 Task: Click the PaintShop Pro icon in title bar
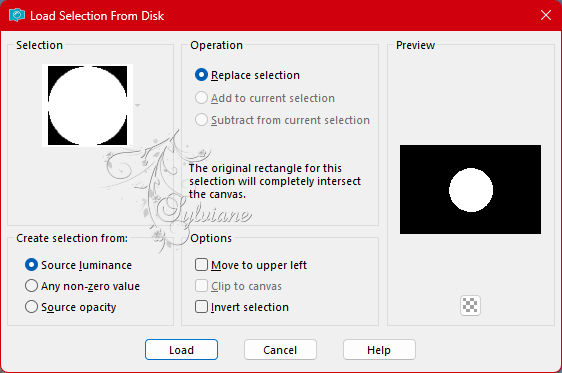pos(17,15)
